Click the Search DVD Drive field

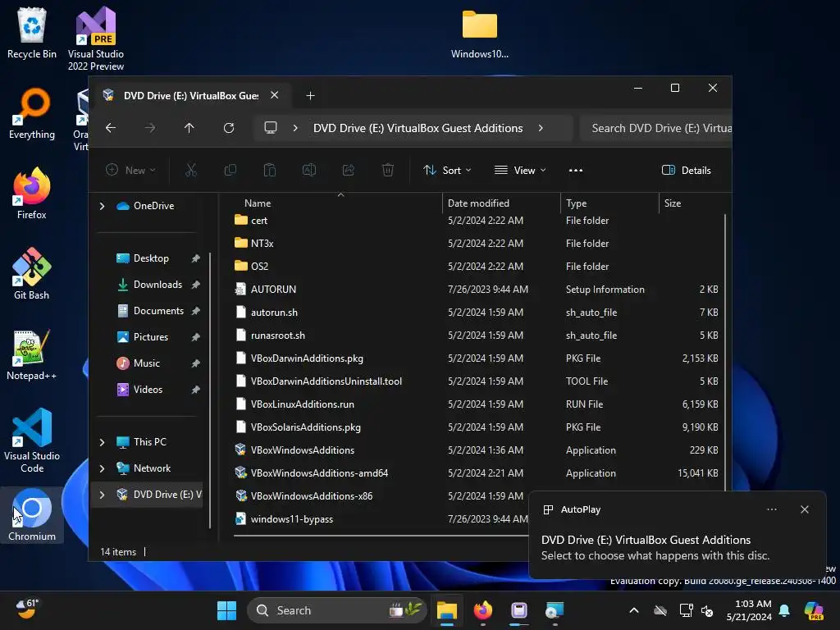click(x=657, y=128)
